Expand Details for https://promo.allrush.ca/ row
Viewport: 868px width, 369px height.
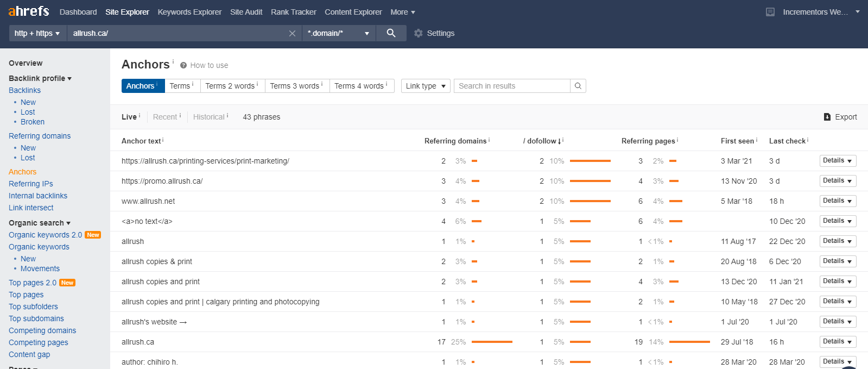click(x=838, y=181)
